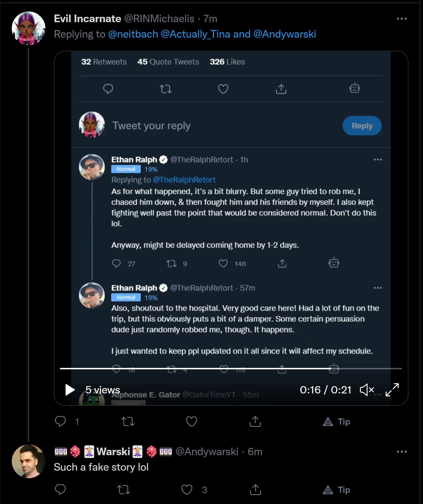Screen dimensions: 423x504
Task: Open Evil Incarnate's profile avatar
Action: [29, 28]
